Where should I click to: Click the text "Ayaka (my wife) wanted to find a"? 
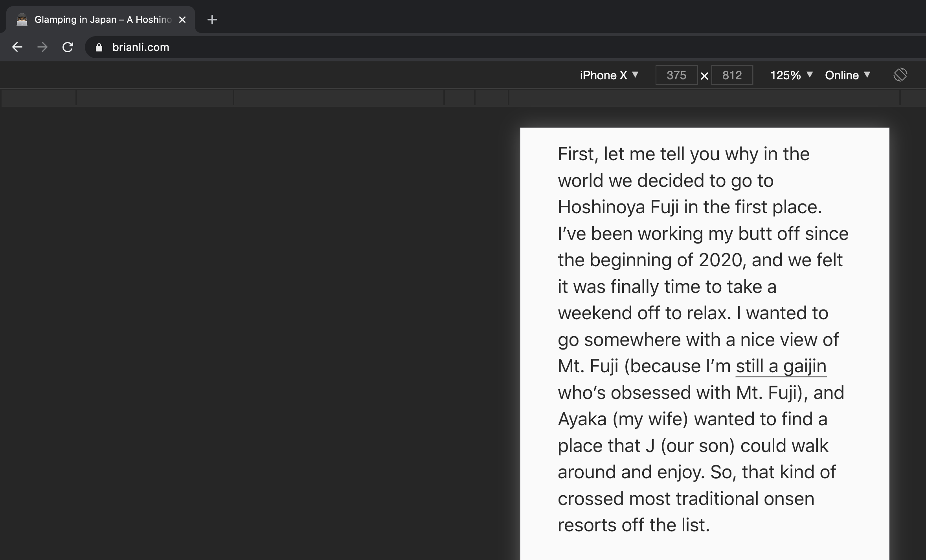(693, 419)
